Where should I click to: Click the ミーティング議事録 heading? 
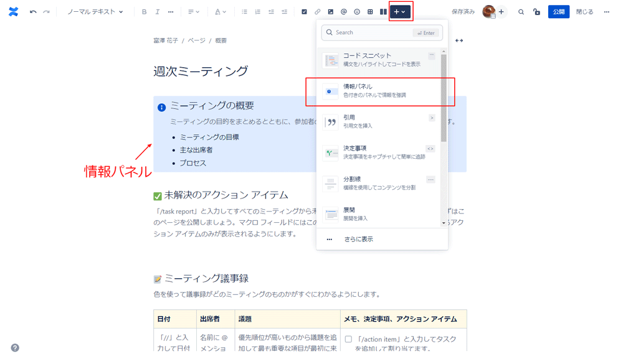click(207, 279)
